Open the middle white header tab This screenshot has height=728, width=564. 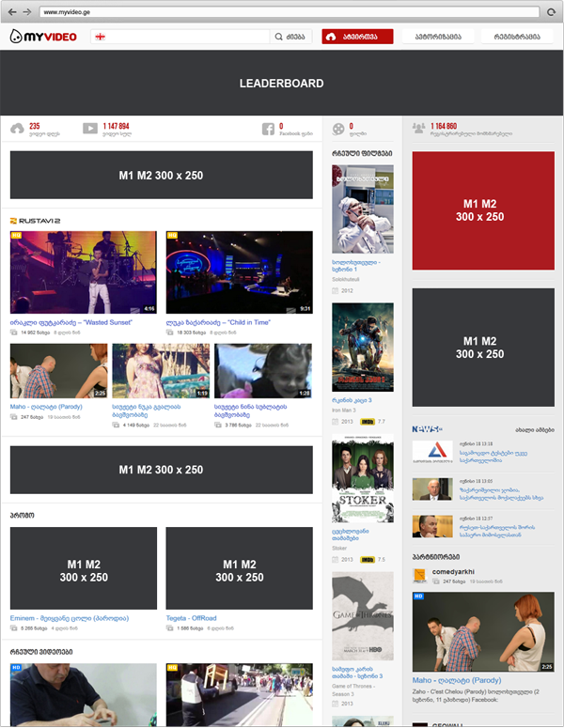pyautogui.click(x=437, y=37)
